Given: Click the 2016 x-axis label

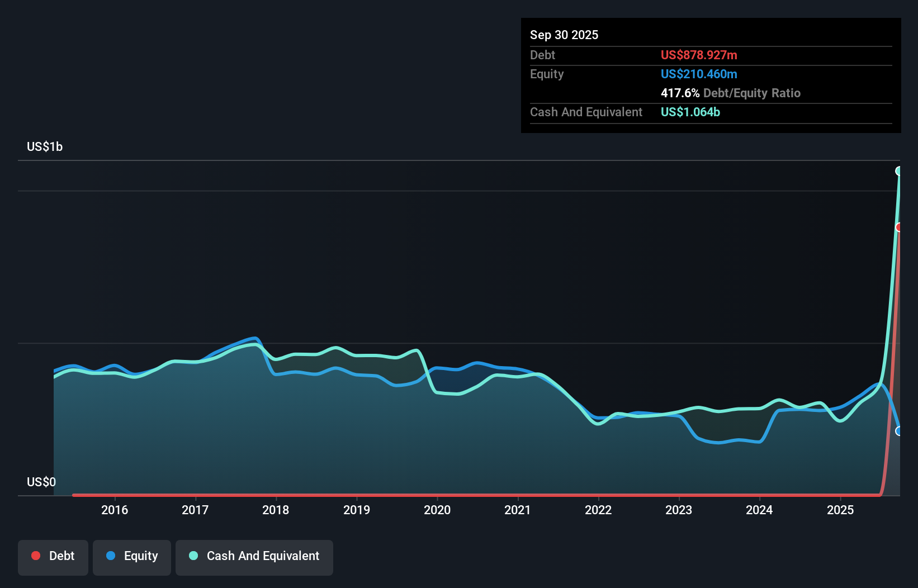Looking at the screenshot, I should tap(115, 510).
